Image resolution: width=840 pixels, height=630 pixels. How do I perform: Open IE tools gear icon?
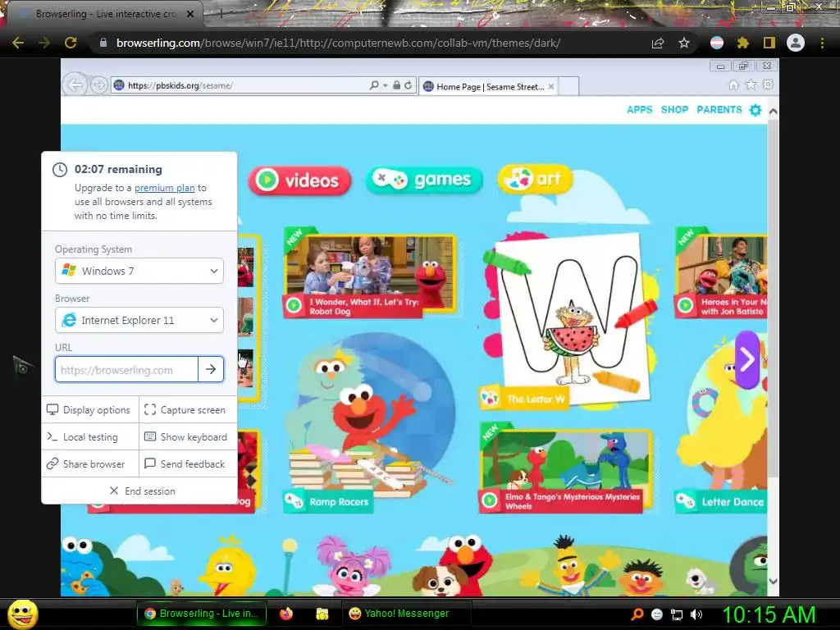click(768, 84)
